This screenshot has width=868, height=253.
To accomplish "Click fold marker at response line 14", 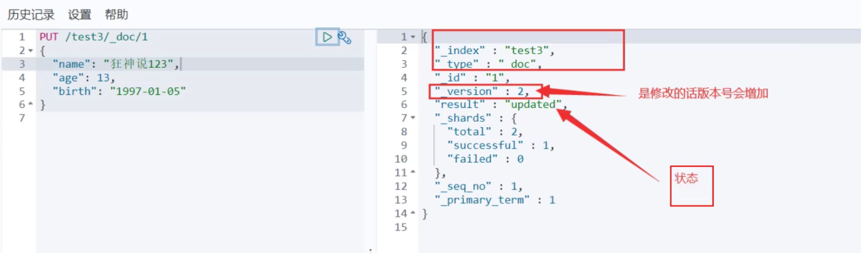I will [413, 213].
